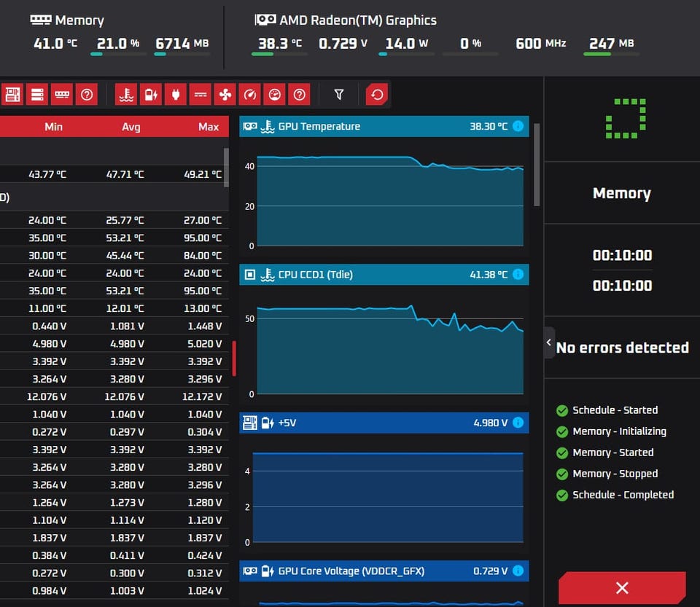700x607 pixels.
Task: Open the funnel filter options
Action: tap(339, 95)
